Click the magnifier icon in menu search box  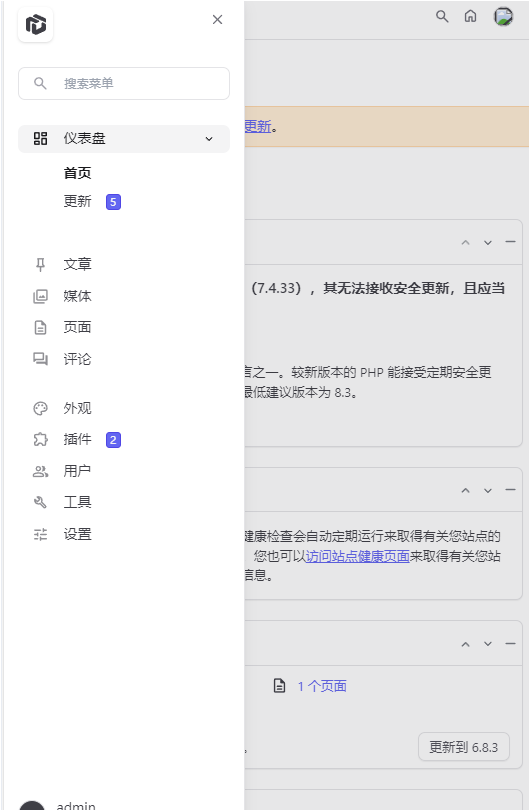[40, 83]
